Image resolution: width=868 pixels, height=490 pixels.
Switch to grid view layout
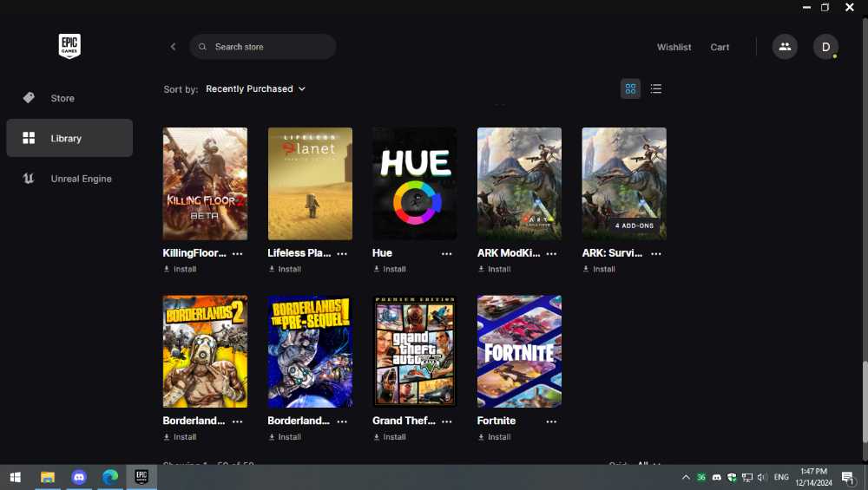[x=630, y=88]
